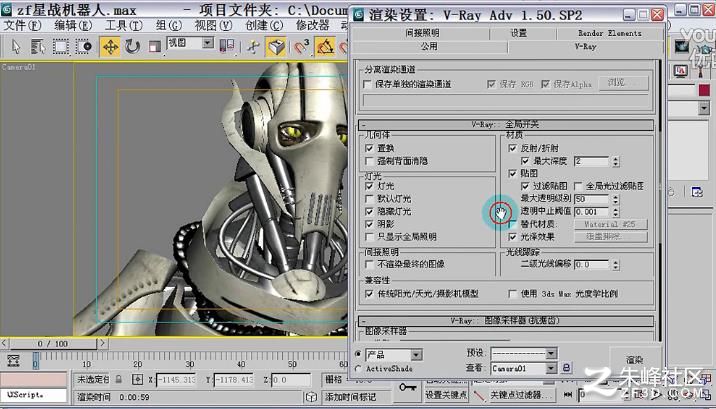Select the ActiveShade radio button

[x=358, y=368]
